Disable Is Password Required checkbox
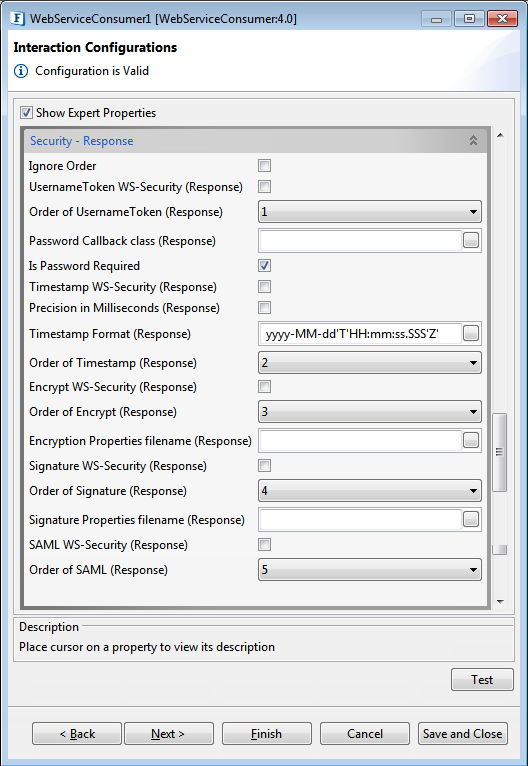The image size is (528, 766). pyautogui.click(x=264, y=266)
